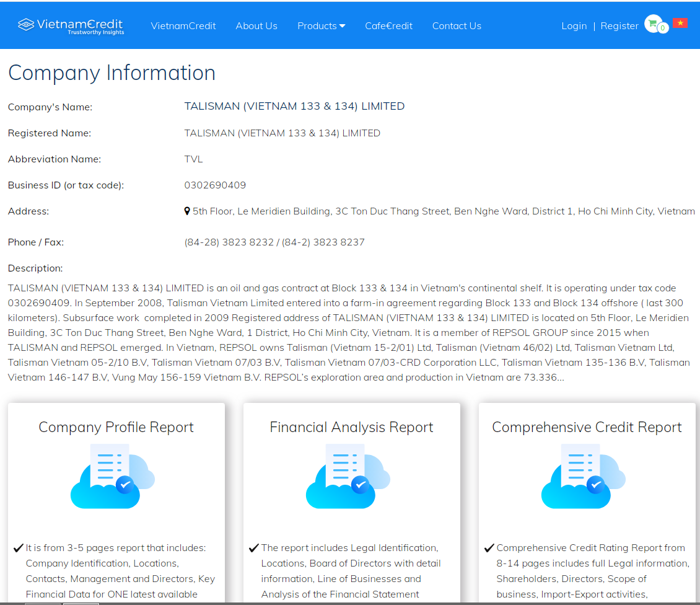Screen dimensions: 700x605
Task: Click the VietnamCredit logo
Action: coord(71,26)
